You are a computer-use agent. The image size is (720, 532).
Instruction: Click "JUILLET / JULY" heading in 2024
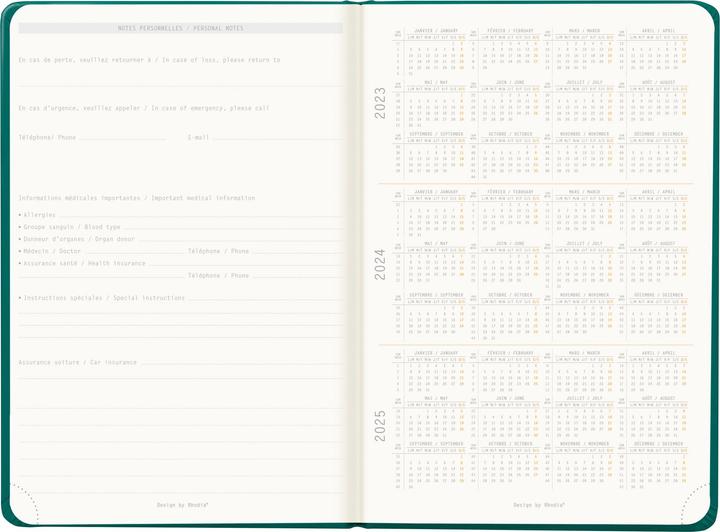point(584,244)
